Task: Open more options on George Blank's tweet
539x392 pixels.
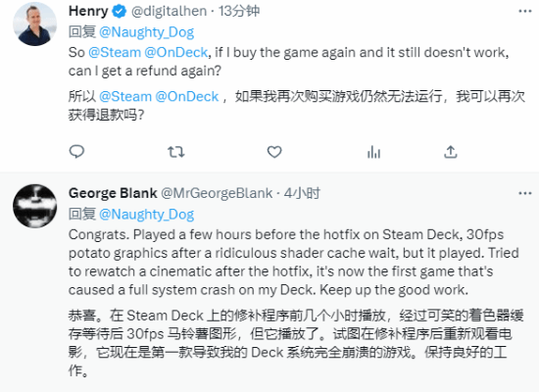Action: coord(525,193)
